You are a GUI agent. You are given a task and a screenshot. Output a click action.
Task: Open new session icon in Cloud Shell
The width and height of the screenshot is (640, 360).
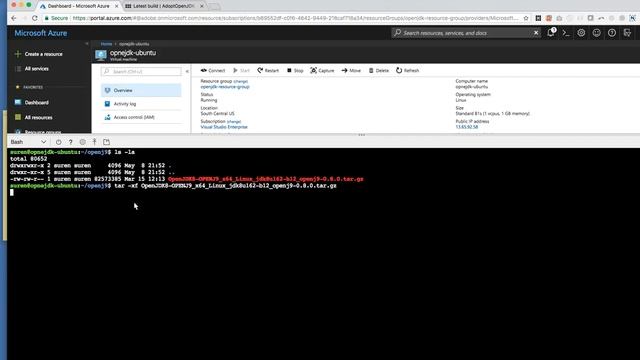tap(107, 142)
